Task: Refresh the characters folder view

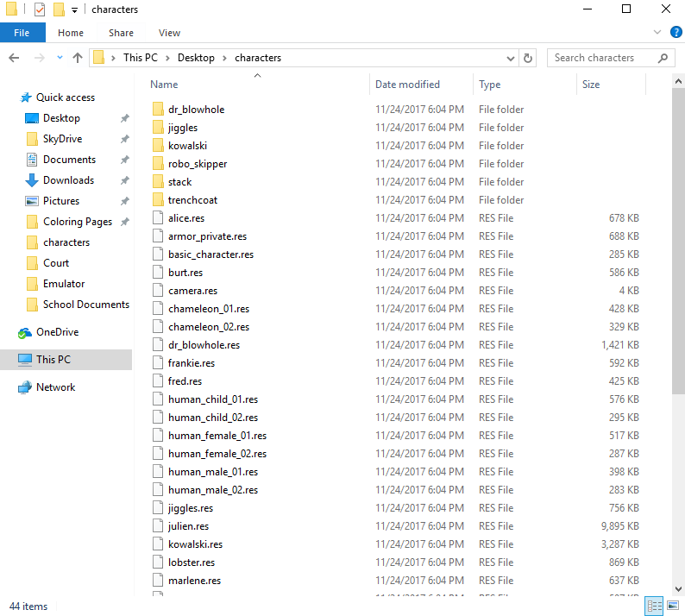Action: (x=528, y=58)
